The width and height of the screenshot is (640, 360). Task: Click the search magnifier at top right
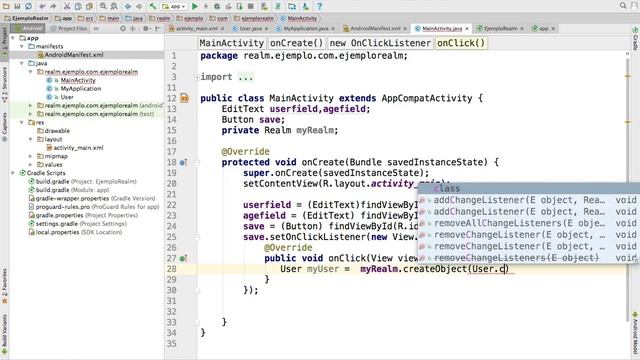623,6
